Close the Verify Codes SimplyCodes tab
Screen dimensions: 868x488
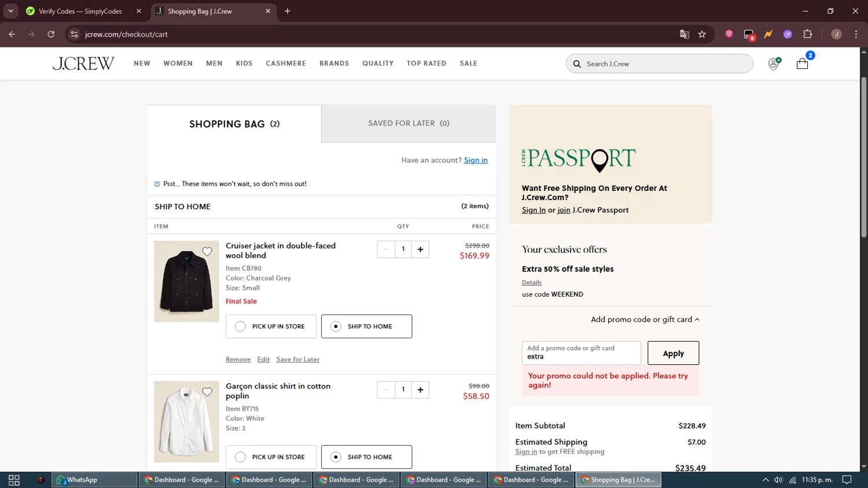point(139,11)
